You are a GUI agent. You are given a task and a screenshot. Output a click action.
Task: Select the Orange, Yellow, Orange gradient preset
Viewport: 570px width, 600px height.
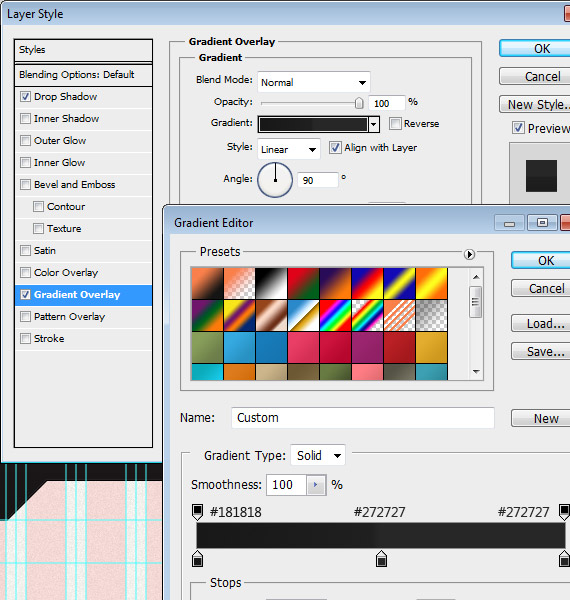pyautogui.click(x=432, y=284)
